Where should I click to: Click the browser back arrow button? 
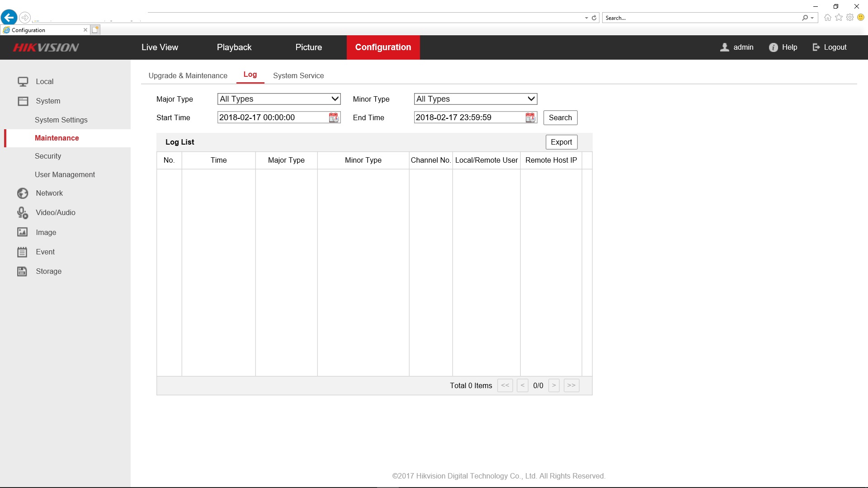pyautogui.click(x=9, y=18)
